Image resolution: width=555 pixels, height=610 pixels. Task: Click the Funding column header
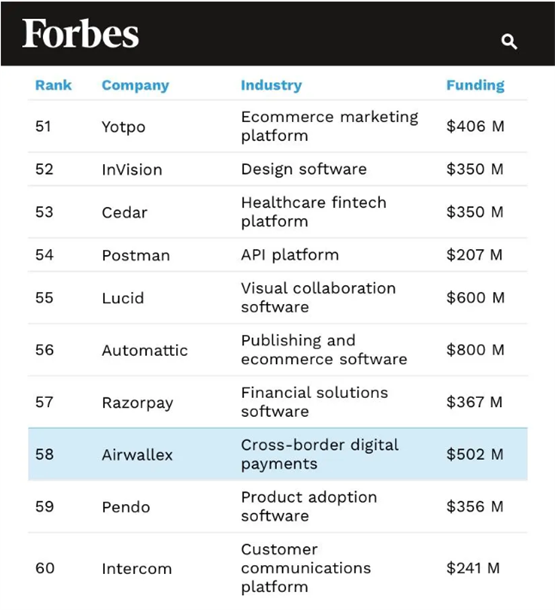click(475, 86)
